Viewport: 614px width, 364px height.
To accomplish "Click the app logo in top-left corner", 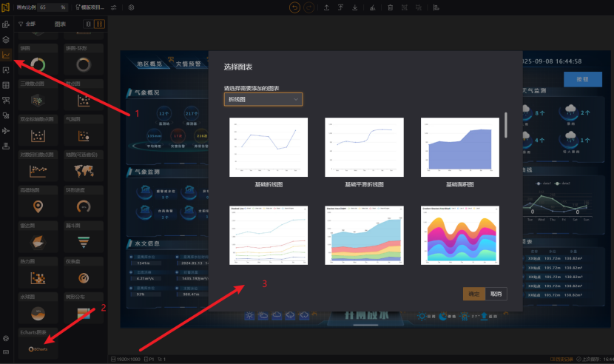I will pyautogui.click(x=5, y=7).
